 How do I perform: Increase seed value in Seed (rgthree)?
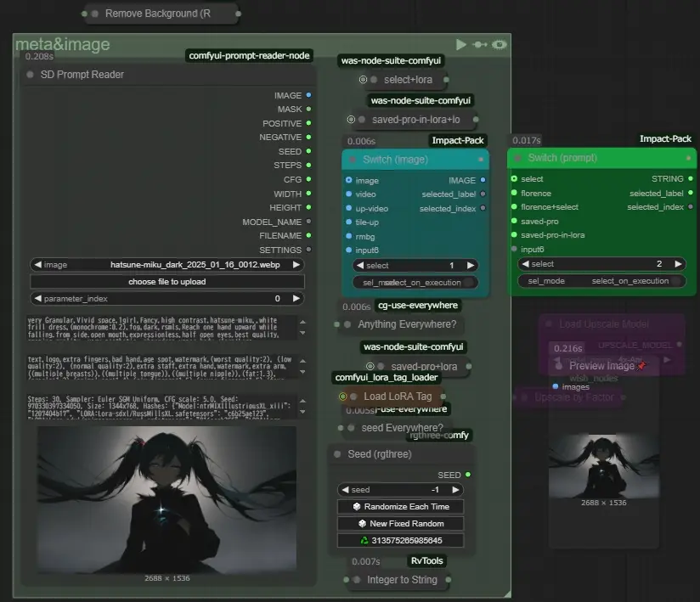tap(455, 490)
